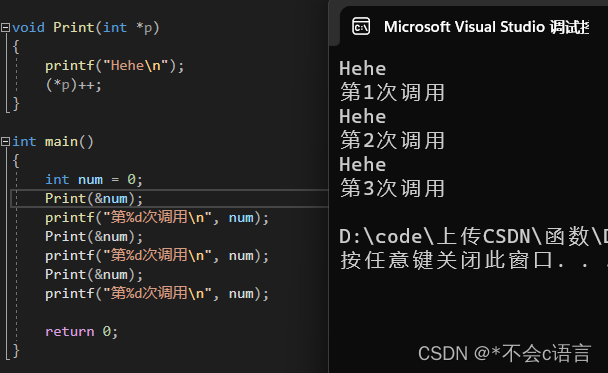608x373 pixels.
Task: Click the closing brace of main
Action: [16, 351]
